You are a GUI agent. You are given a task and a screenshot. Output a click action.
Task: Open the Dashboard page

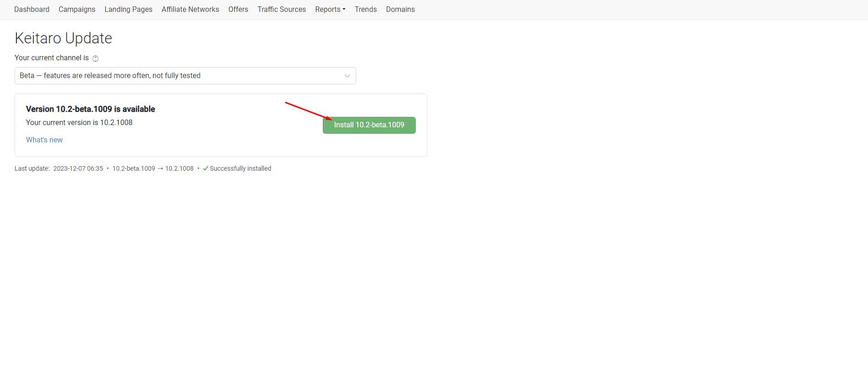point(32,9)
